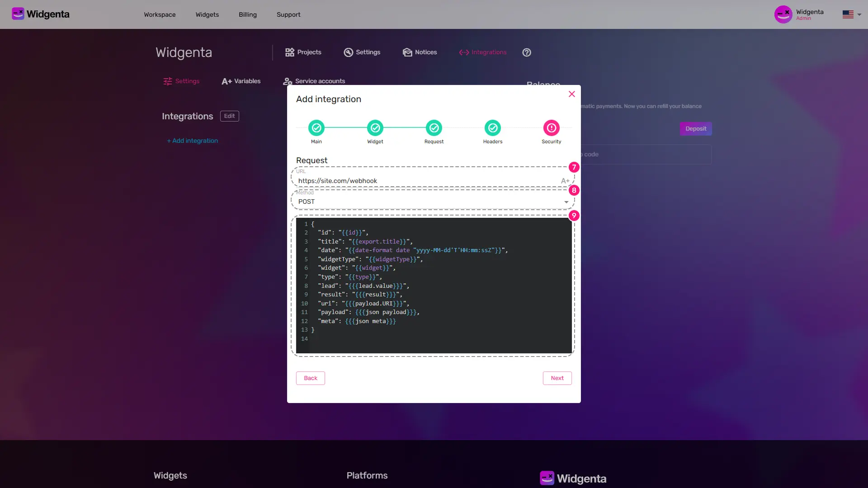The height and width of the screenshot is (488, 868).
Task: Click the Widgenta smiley logo
Action: 18,13
